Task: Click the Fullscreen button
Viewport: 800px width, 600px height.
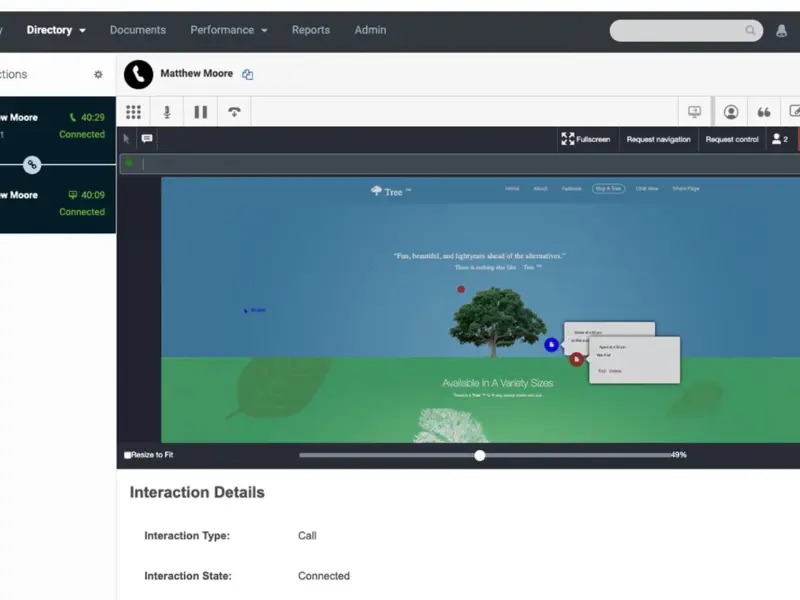Action: pyautogui.click(x=586, y=139)
